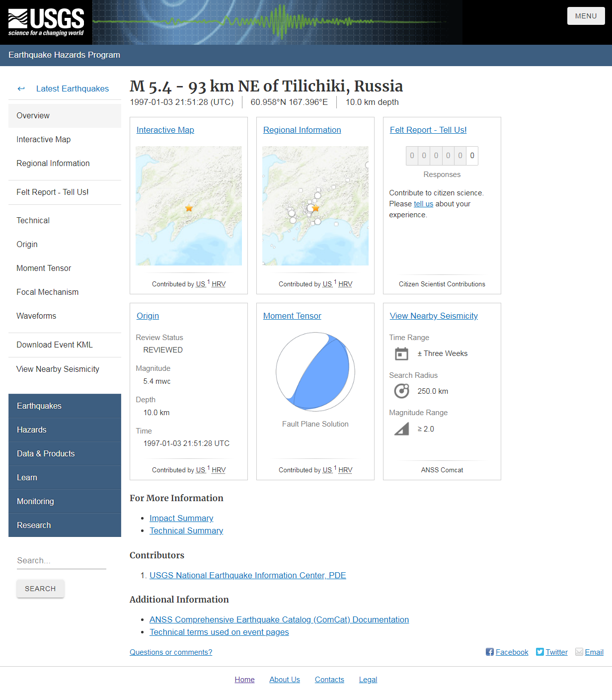Open Legal footer link
The image size is (612, 700).
[x=368, y=680]
